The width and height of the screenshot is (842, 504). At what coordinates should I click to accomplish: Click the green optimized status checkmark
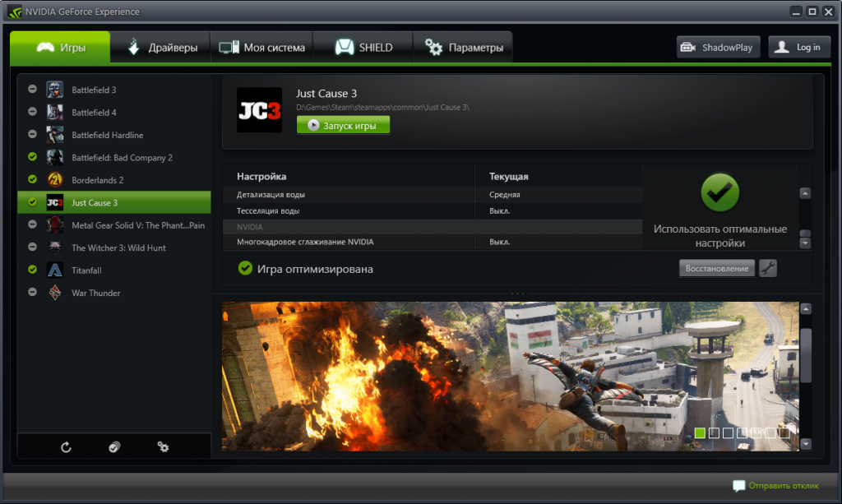point(245,268)
